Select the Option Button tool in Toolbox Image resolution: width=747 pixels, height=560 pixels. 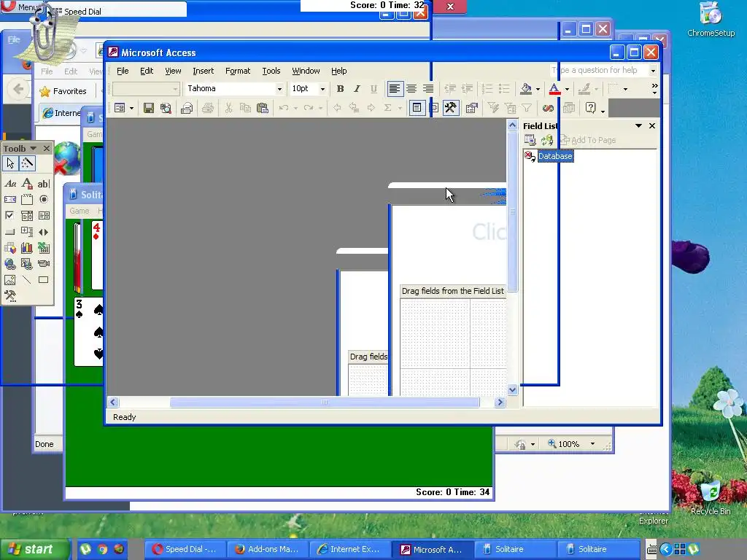click(x=43, y=200)
